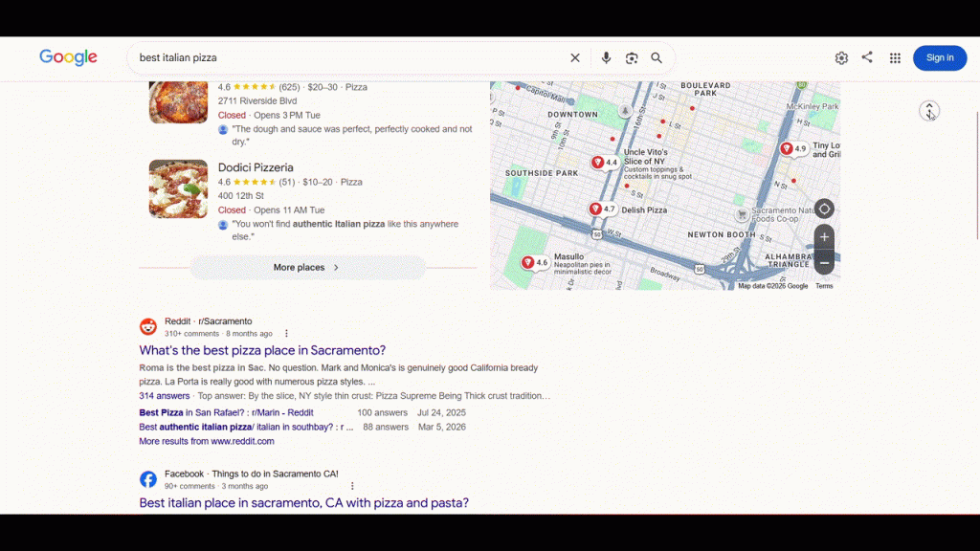
Task: Zoom in on the map
Action: pyautogui.click(x=824, y=237)
